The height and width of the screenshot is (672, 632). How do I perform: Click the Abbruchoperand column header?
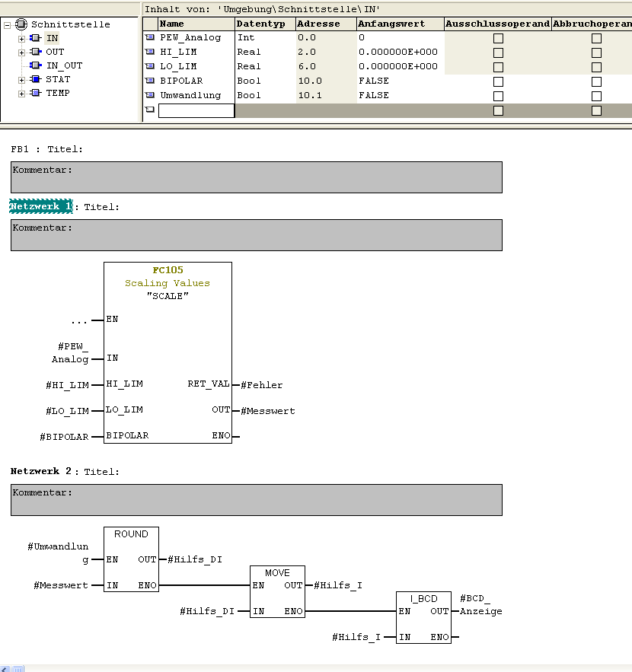tap(592, 24)
